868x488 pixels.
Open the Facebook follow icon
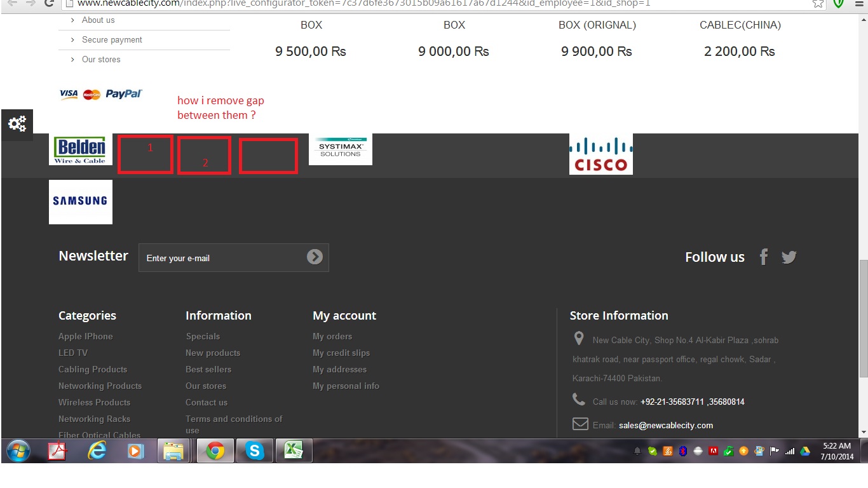click(x=764, y=257)
